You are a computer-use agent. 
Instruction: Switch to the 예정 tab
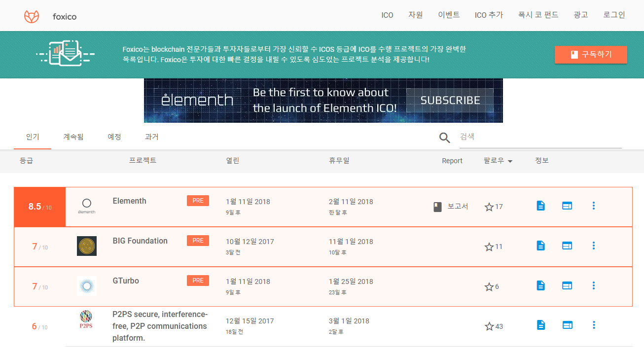tap(114, 137)
